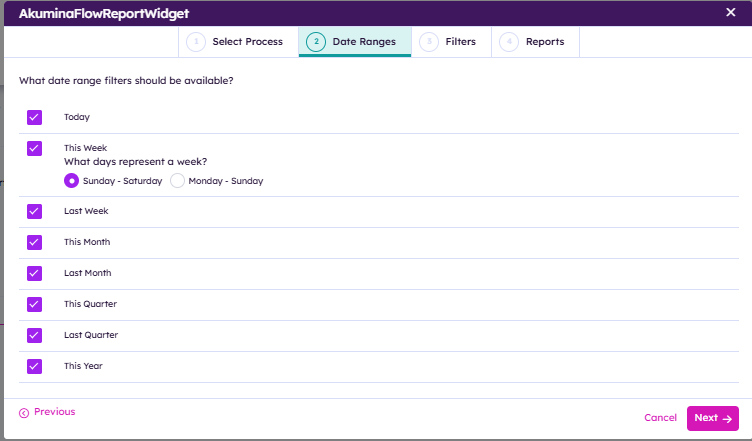Select Sunday - Saturday radio button
752x441 pixels.
(x=71, y=181)
